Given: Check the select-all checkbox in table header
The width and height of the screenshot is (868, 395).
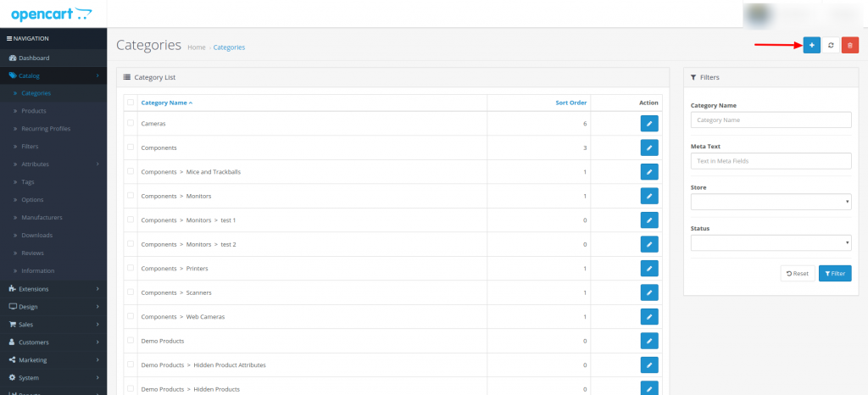Looking at the screenshot, I should 131,103.
